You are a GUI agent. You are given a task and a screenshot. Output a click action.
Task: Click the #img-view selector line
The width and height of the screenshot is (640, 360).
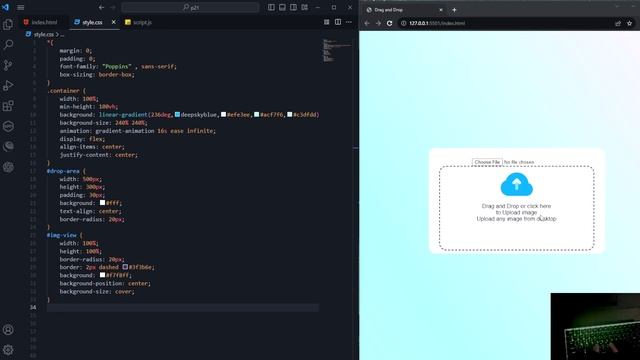65,235
